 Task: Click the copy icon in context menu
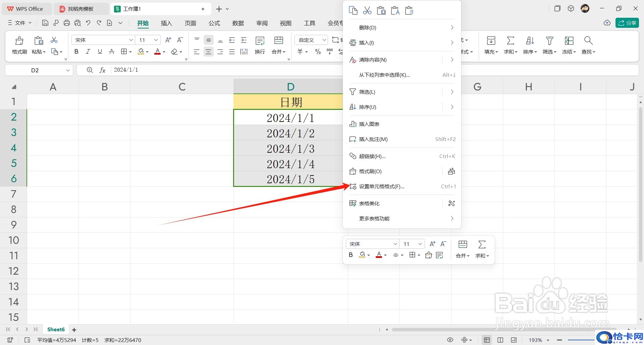click(353, 11)
